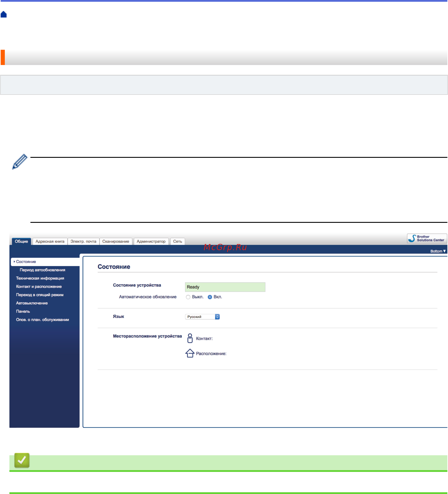This screenshot has height=494, width=448.
Task: Click the contact person icon
Action: point(190,338)
